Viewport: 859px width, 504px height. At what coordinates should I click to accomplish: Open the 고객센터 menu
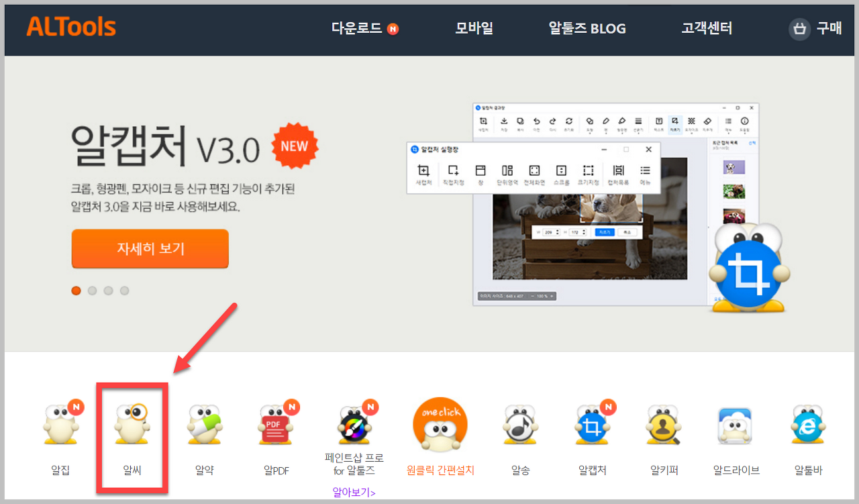pyautogui.click(x=707, y=28)
